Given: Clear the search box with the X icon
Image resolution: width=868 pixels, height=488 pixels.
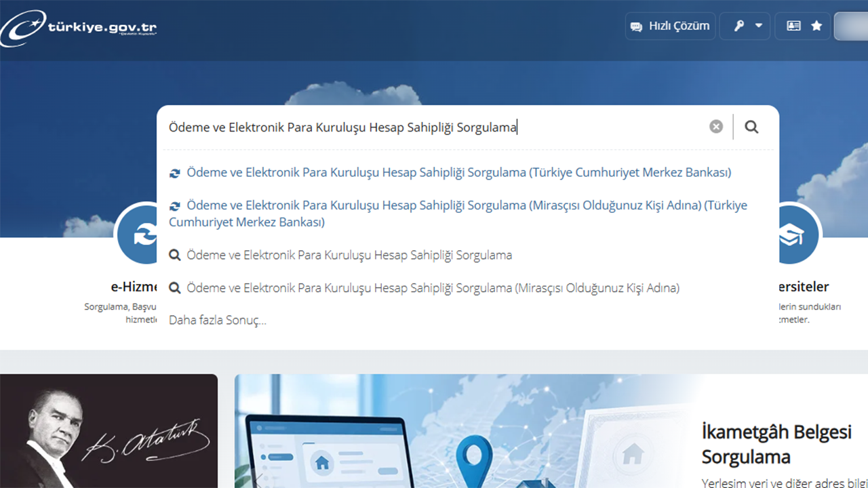Looking at the screenshot, I should click(x=716, y=127).
